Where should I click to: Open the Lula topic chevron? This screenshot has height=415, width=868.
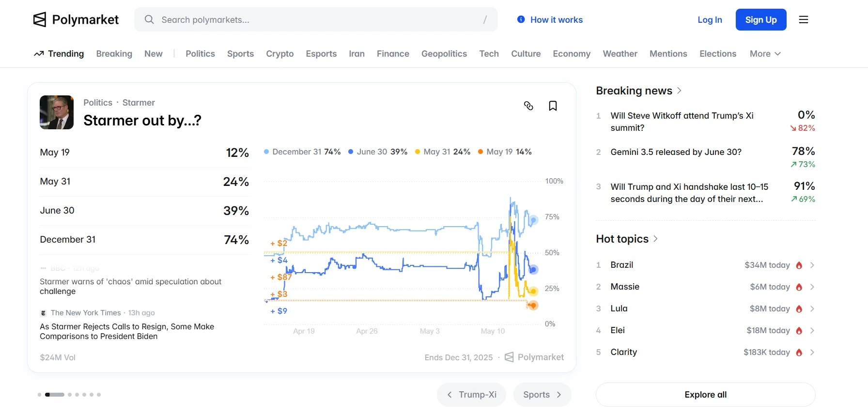point(812,308)
